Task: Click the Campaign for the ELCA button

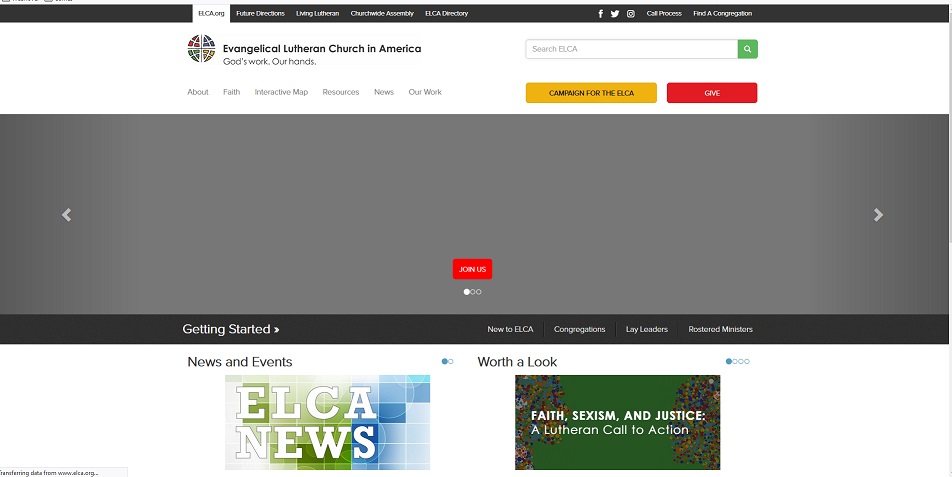Action: (591, 93)
